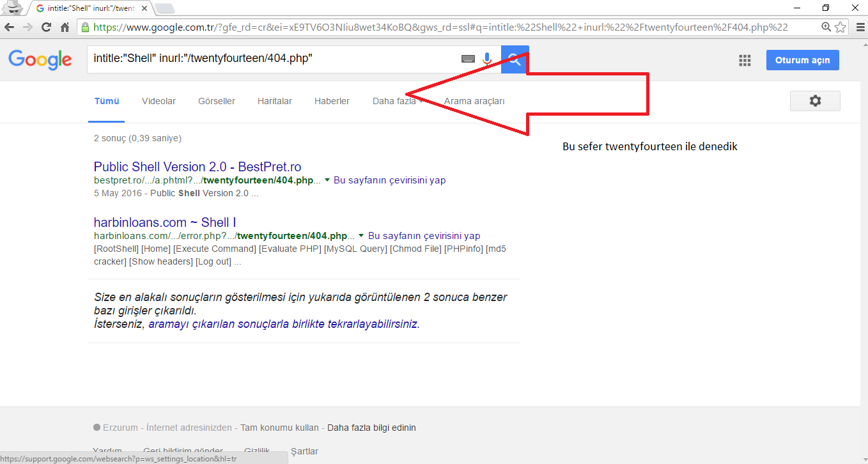Expand the harbinloans.com result dropdown arrow
Viewport: 868px width, 464px height.
click(362, 236)
